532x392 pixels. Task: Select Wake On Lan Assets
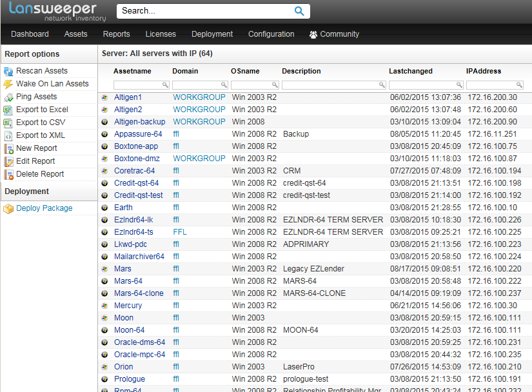click(52, 84)
